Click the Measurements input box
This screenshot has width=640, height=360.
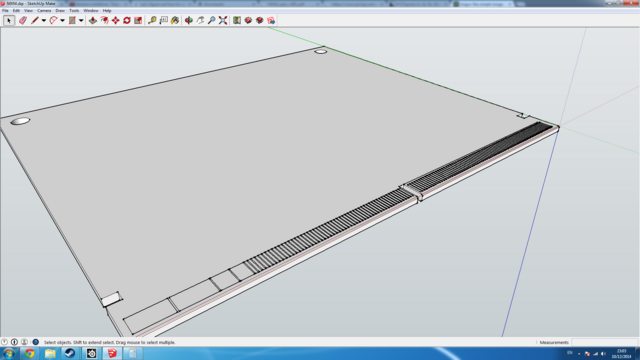(604, 342)
